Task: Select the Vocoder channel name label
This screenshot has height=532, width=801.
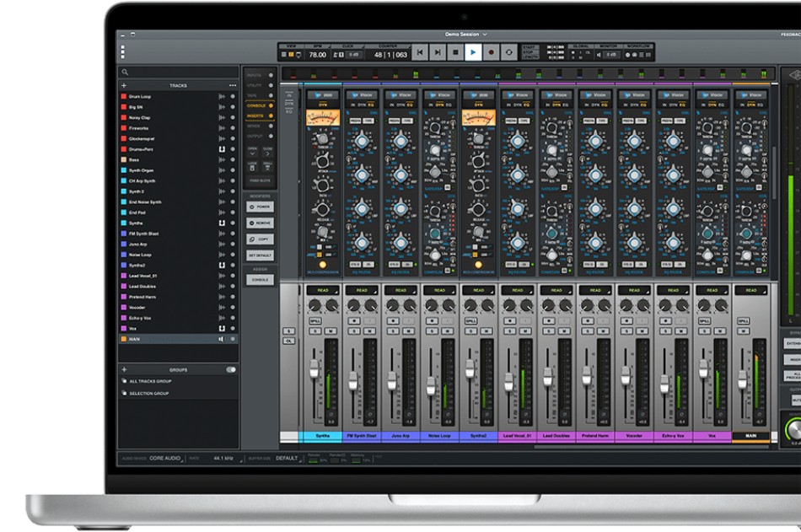Action: [634, 436]
